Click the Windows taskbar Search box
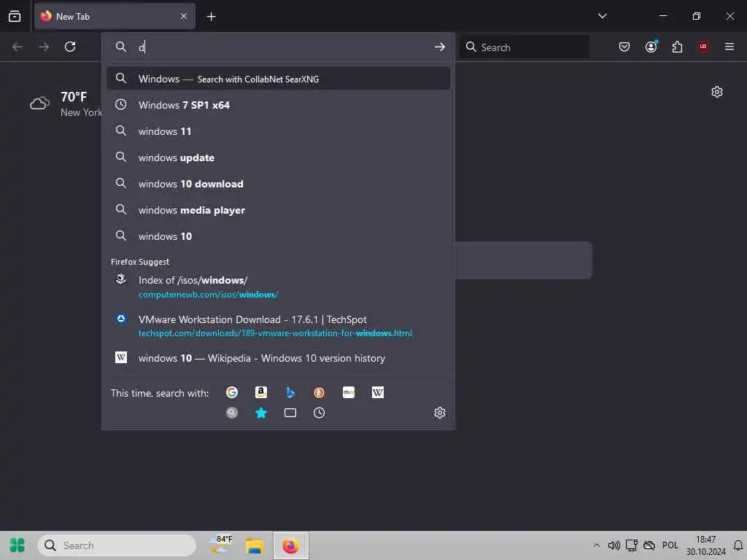Screen dimensions: 747x560 117,545
